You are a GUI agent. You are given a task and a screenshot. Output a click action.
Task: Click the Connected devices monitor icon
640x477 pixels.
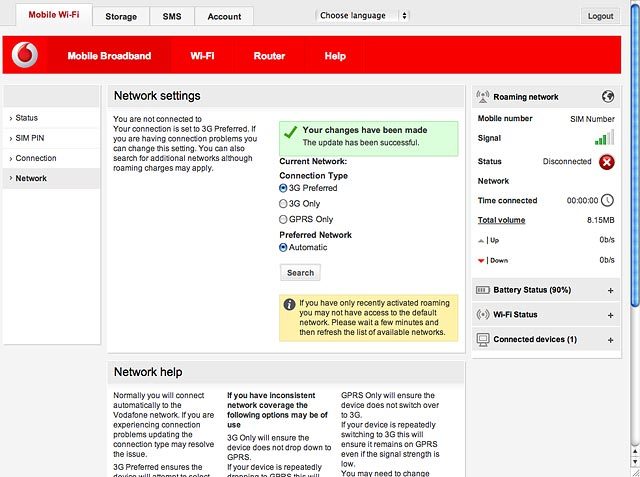point(483,339)
